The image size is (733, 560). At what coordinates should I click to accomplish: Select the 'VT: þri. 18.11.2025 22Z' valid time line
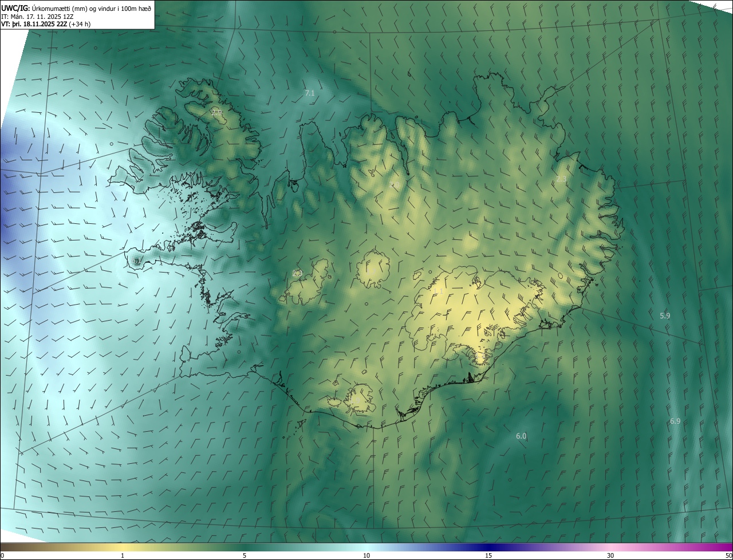coord(46,24)
